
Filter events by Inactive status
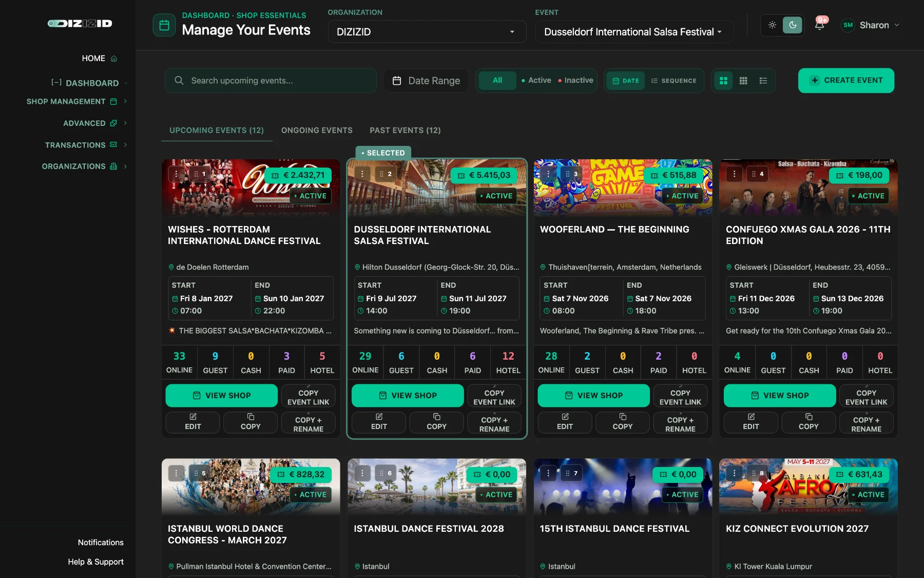pyautogui.click(x=575, y=81)
